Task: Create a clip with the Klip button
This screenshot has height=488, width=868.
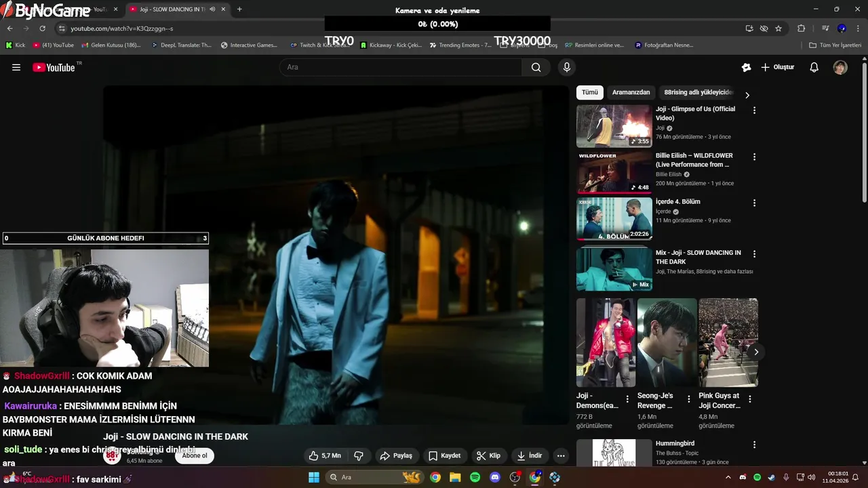Action: pyautogui.click(x=488, y=455)
